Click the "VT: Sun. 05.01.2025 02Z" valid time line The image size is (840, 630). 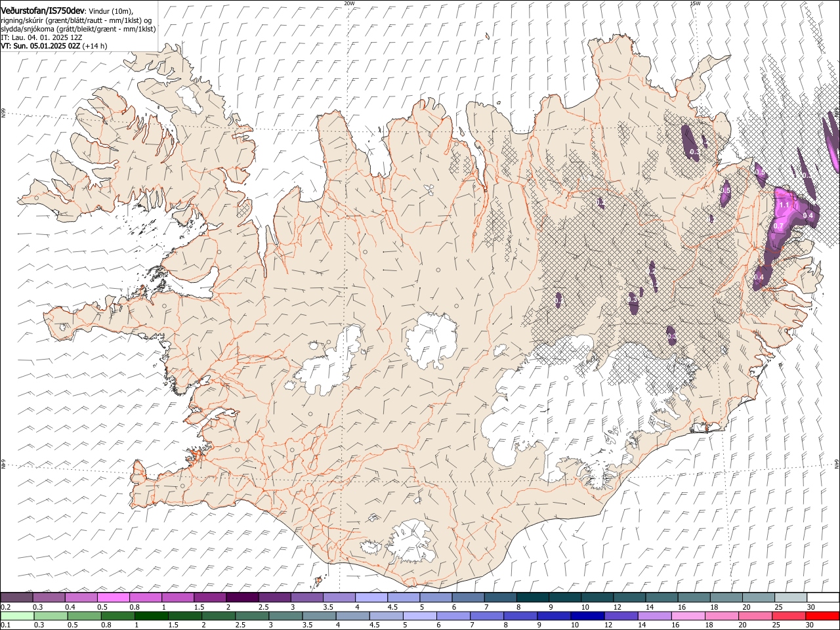(41, 46)
